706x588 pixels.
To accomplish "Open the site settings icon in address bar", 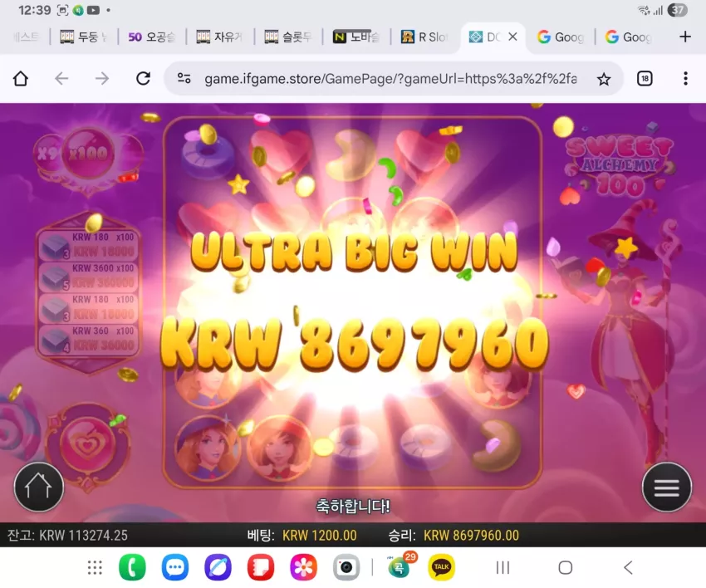I will (x=184, y=79).
